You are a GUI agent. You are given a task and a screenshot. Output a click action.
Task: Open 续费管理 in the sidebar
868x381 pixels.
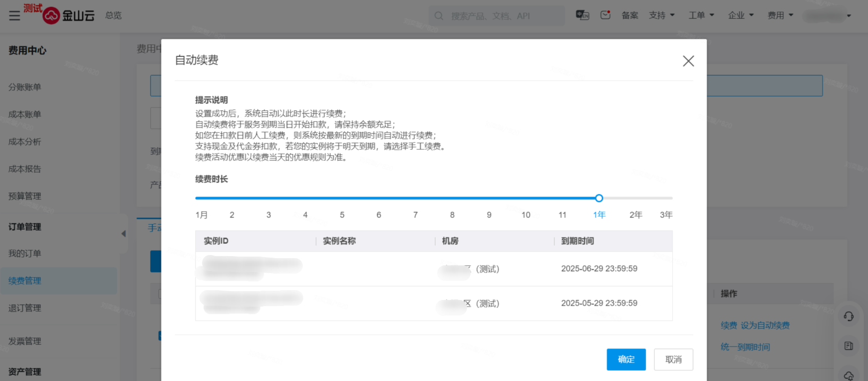pyautogui.click(x=25, y=281)
